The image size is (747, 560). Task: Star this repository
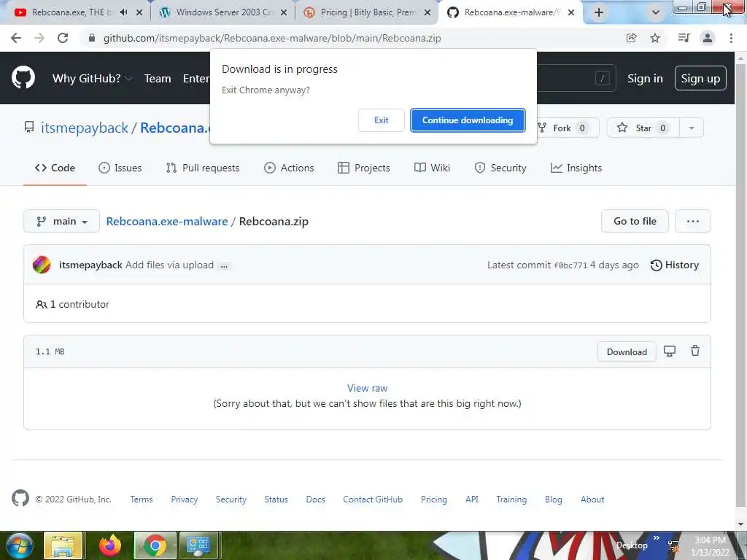coord(643,128)
